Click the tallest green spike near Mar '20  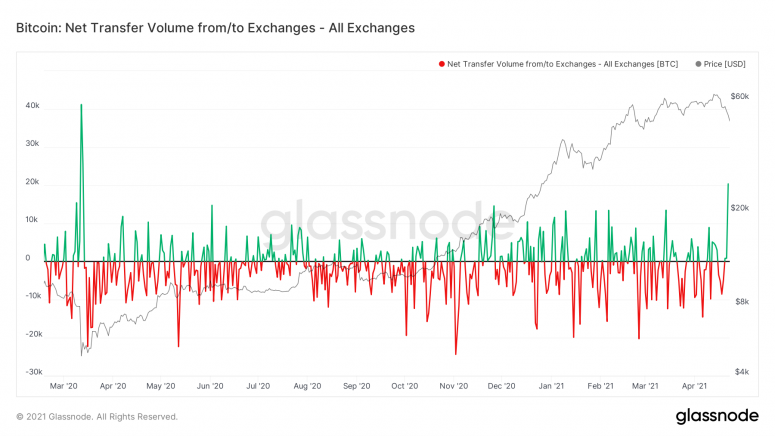[81, 106]
